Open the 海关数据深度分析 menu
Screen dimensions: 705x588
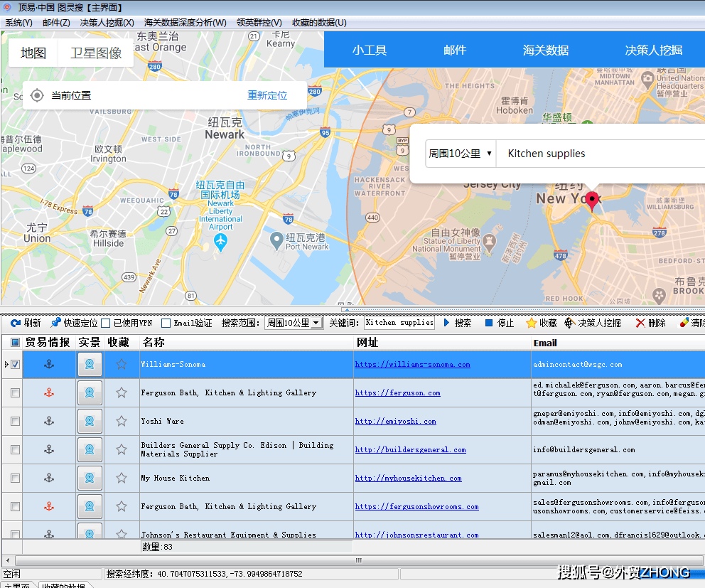tap(185, 23)
